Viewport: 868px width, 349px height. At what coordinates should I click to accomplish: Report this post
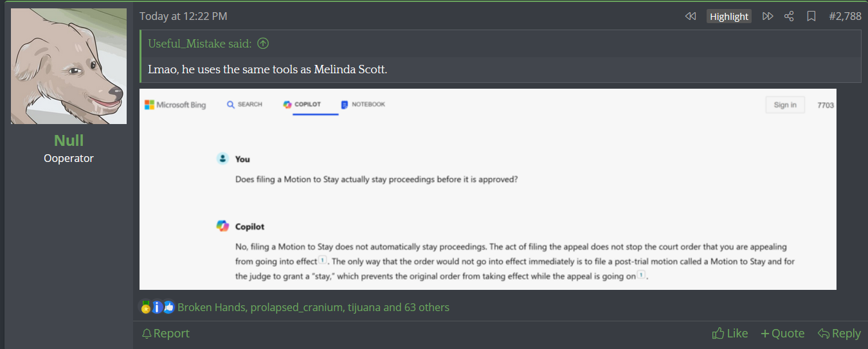pyautogui.click(x=165, y=333)
